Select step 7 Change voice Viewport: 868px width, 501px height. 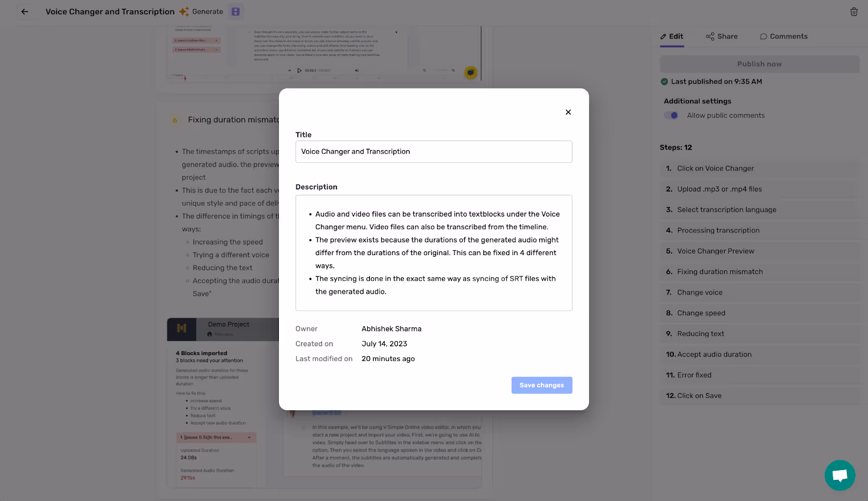tap(759, 292)
